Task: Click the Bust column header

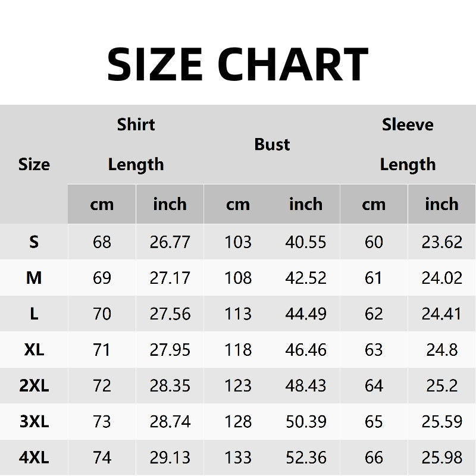Action: tap(272, 145)
